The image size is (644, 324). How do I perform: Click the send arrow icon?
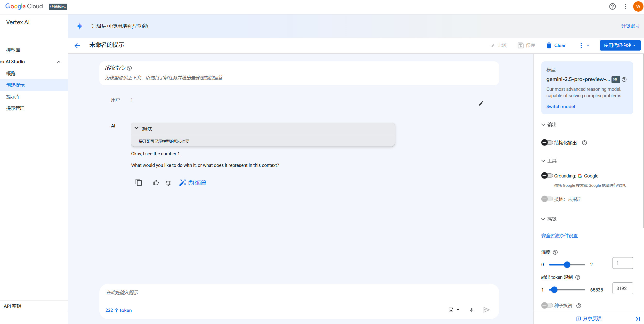(486, 310)
